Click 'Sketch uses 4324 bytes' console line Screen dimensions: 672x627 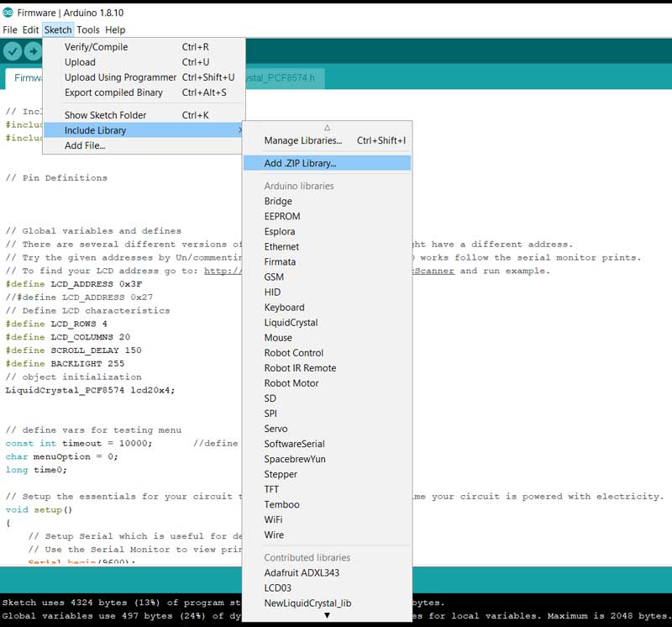click(x=121, y=603)
